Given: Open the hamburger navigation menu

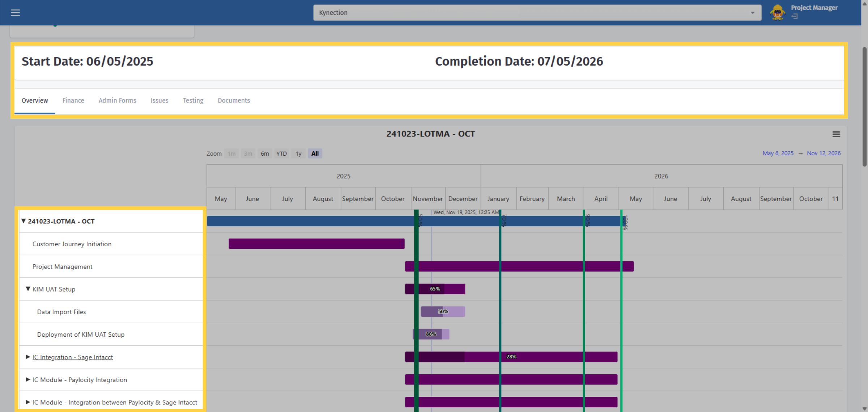Looking at the screenshot, I should point(15,13).
